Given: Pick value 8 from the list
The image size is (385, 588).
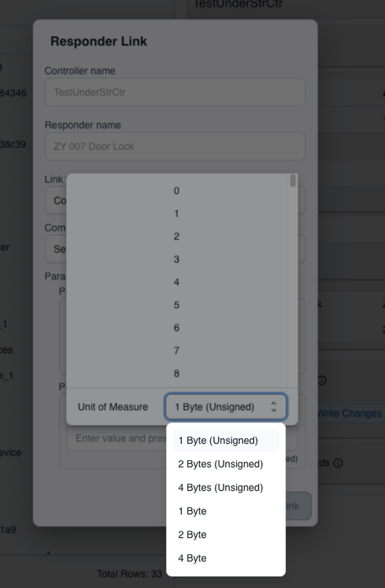Looking at the screenshot, I should click(x=176, y=374).
